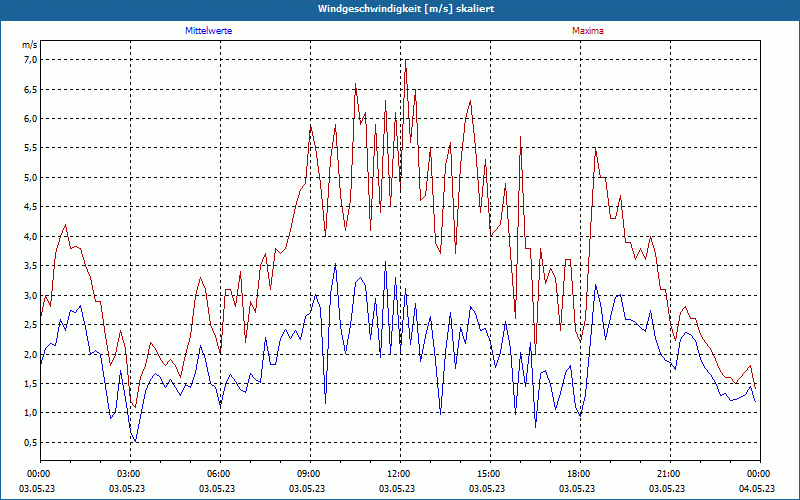Image resolution: width=800 pixels, height=500 pixels.
Task: Click the '15:00' time axis label
Action: 488,474
